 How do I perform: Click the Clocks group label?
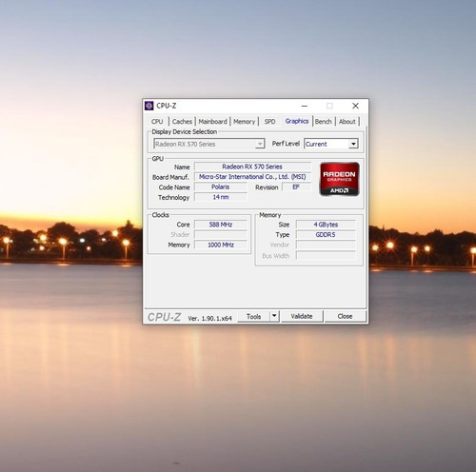[161, 215]
